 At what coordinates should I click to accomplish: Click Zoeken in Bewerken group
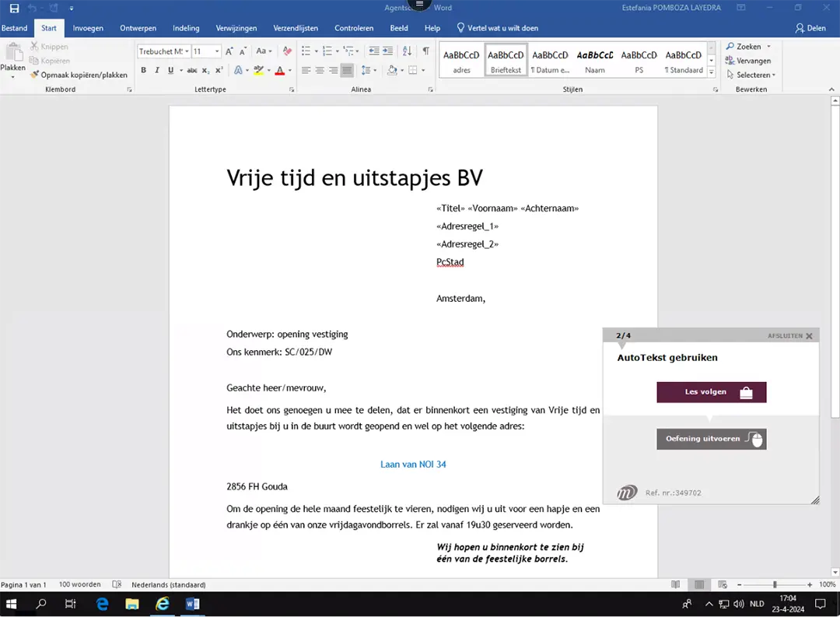coord(744,47)
